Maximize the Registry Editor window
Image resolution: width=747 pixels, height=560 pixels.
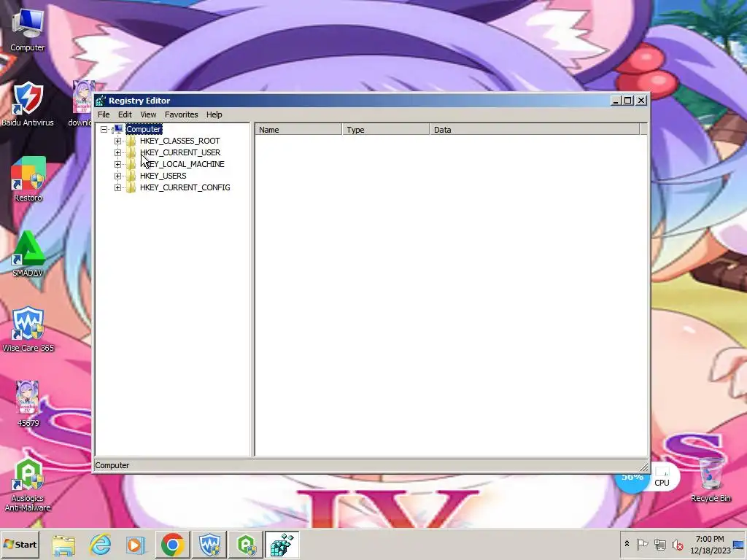(628, 101)
